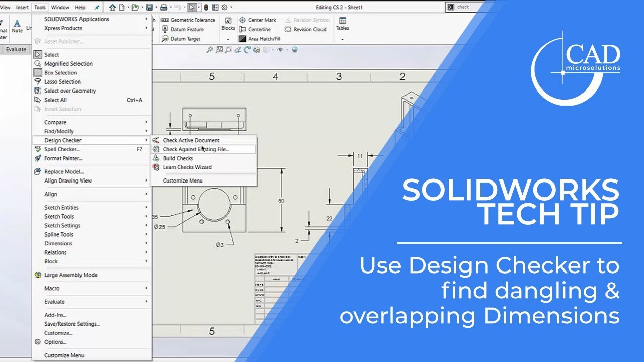Open dropdown arrow next to Save icon
This screenshot has height=362, width=644.
pos(156,8)
